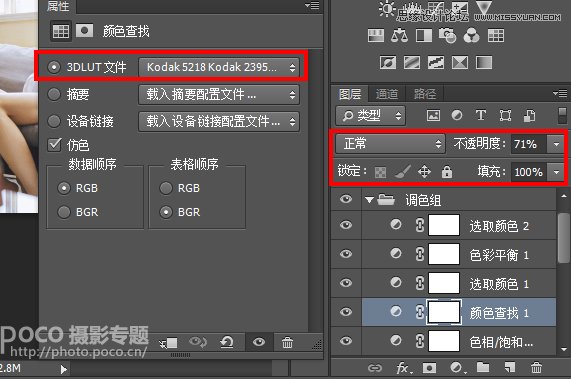Open the fill slider dropdown arrow
The width and height of the screenshot is (571, 379).
tap(556, 171)
